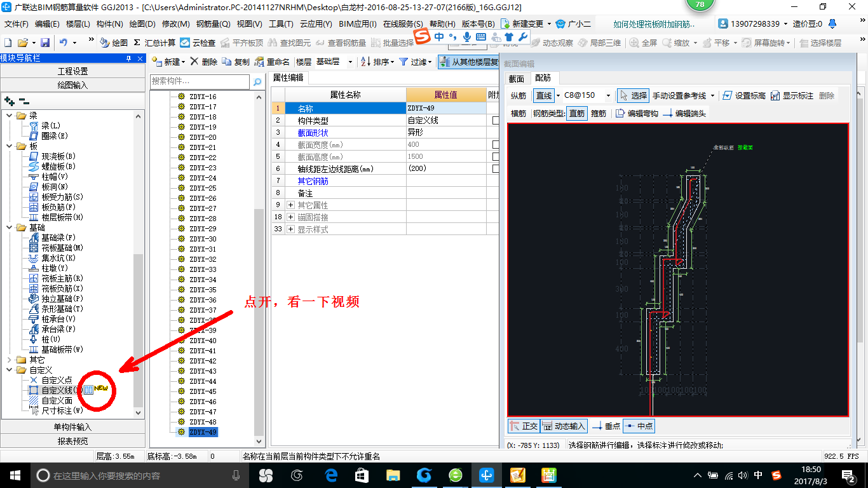This screenshot has width=868, height=488.
Task: Tick the 轴线距左边线距离 row checkbox
Action: coord(496,168)
